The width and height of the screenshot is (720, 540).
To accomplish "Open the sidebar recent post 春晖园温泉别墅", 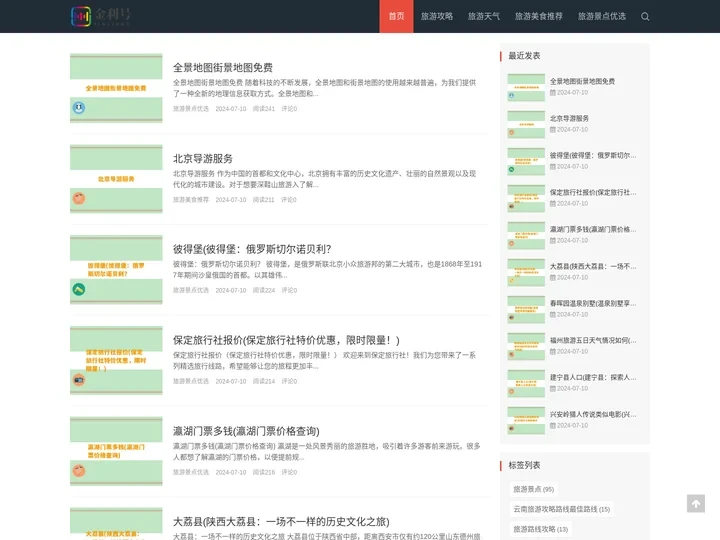I will pyautogui.click(x=593, y=304).
